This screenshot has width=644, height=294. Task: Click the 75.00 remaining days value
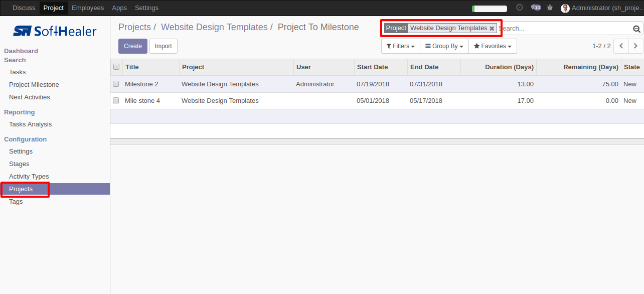[x=610, y=84]
